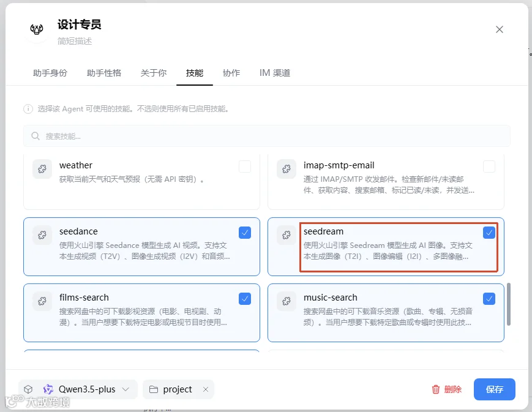
Task: Uncheck the seedream skill checkbox
Action: (489, 233)
